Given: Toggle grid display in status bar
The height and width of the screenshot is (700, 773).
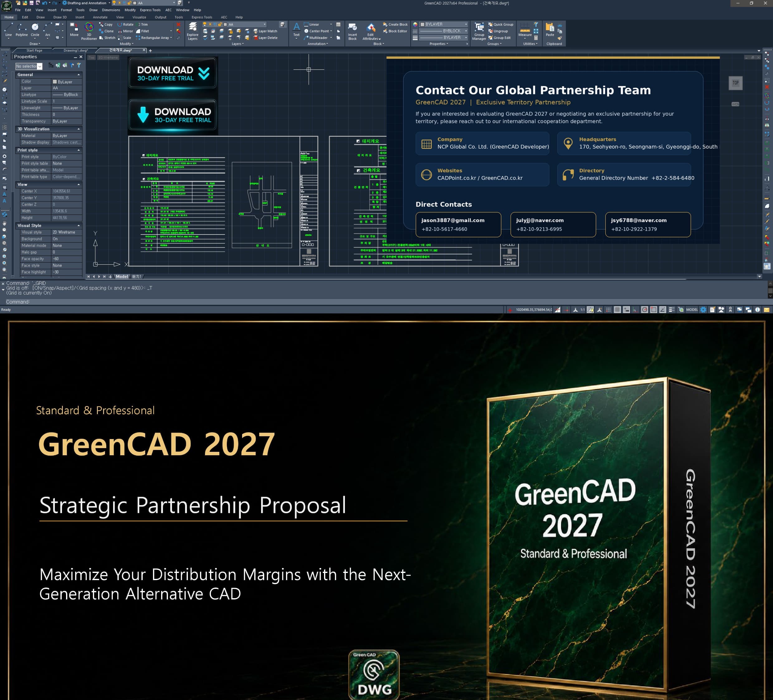Looking at the screenshot, I should tap(617, 310).
